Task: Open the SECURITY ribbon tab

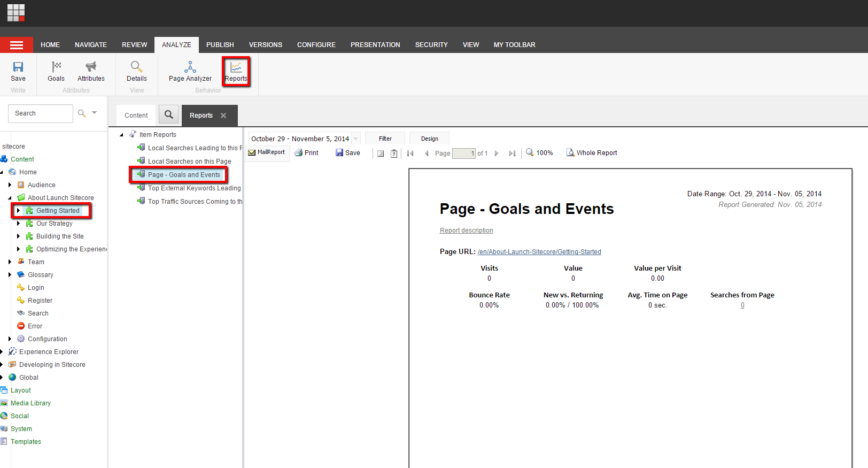Action: pos(431,45)
